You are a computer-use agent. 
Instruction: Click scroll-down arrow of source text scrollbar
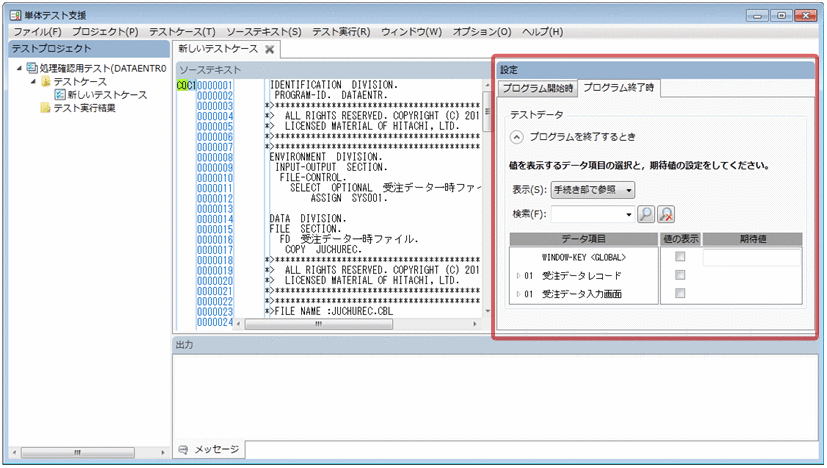click(x=487, y=311)
